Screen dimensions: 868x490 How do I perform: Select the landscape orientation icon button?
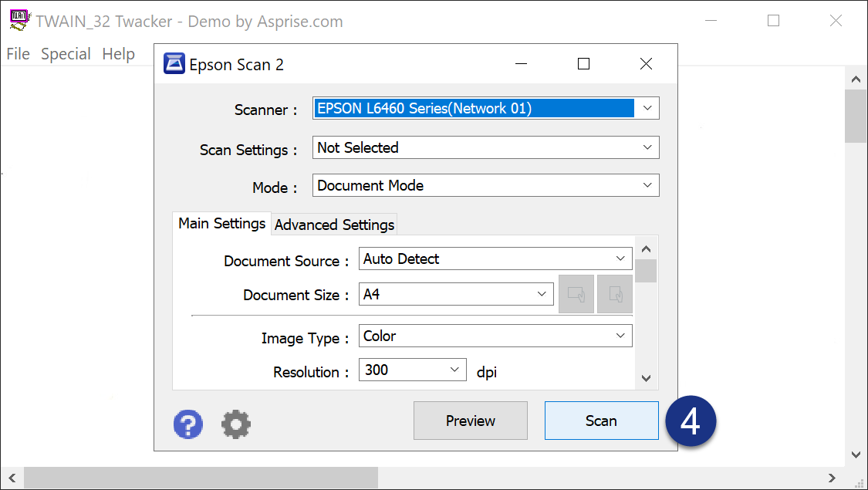[576, 294]
